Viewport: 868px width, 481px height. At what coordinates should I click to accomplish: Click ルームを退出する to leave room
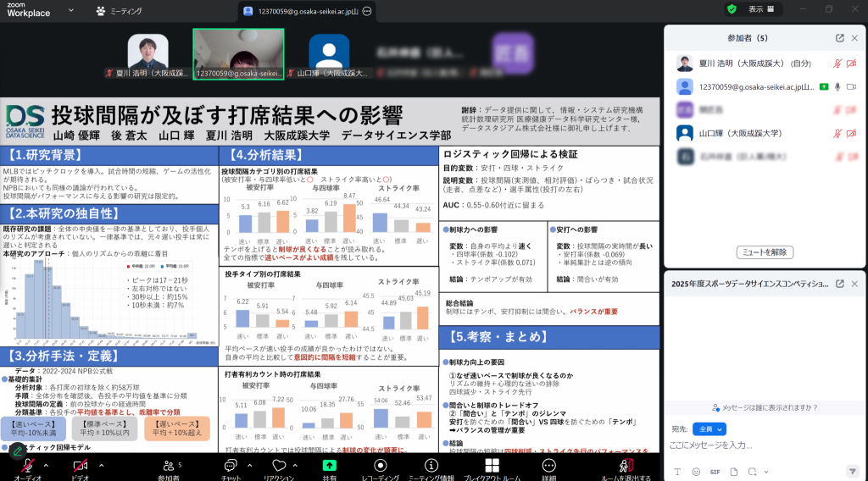pos(626,466)
